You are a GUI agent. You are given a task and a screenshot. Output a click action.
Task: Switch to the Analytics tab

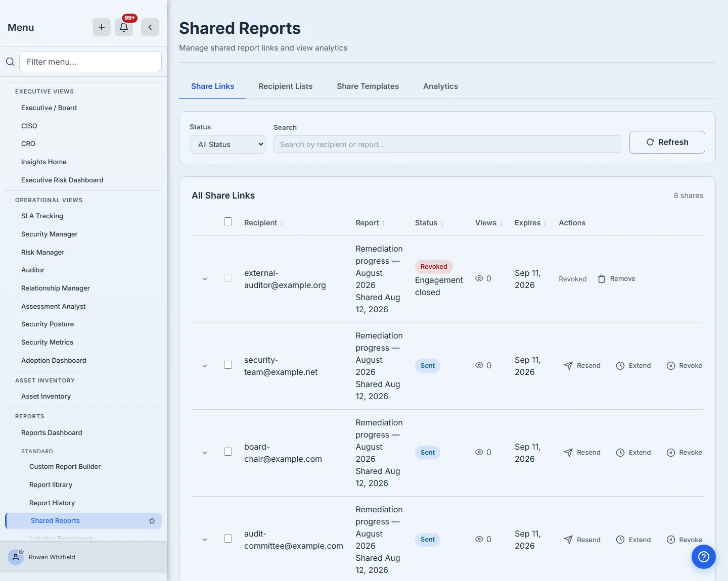pyautogui.click(x=441, y=86)
